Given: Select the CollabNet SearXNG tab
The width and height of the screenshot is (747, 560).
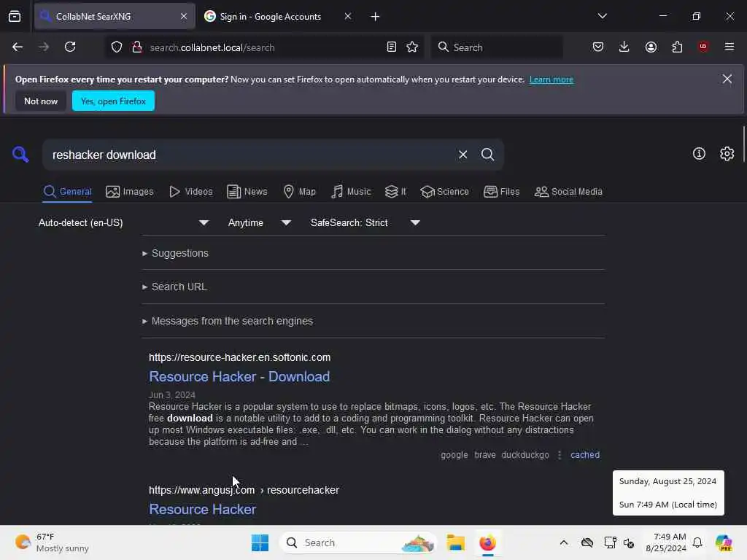Looking at the screenshot, I should [115, 17].
